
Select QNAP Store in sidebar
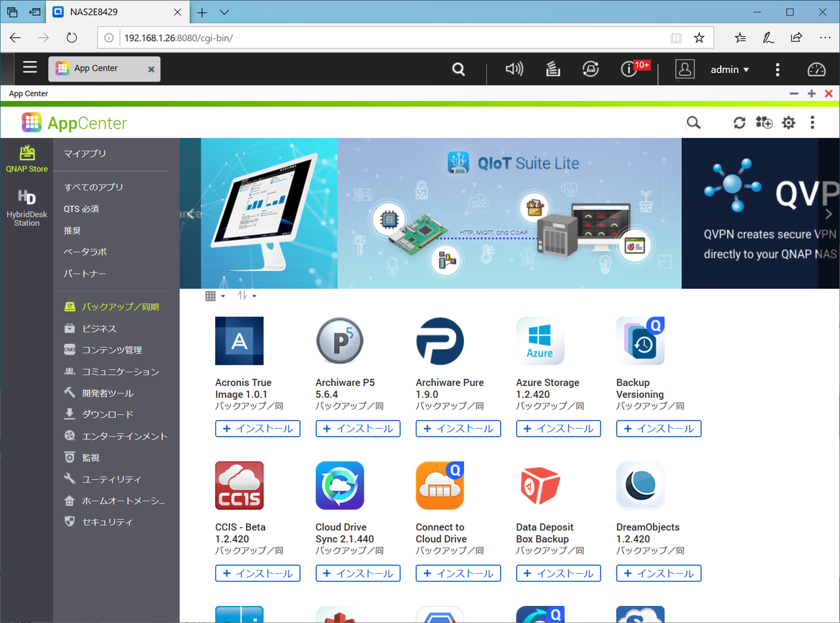click(x=27, y=159)
